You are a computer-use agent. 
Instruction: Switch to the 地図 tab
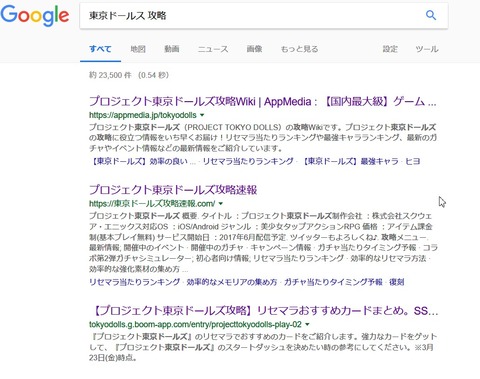click(x=138, y=49)
